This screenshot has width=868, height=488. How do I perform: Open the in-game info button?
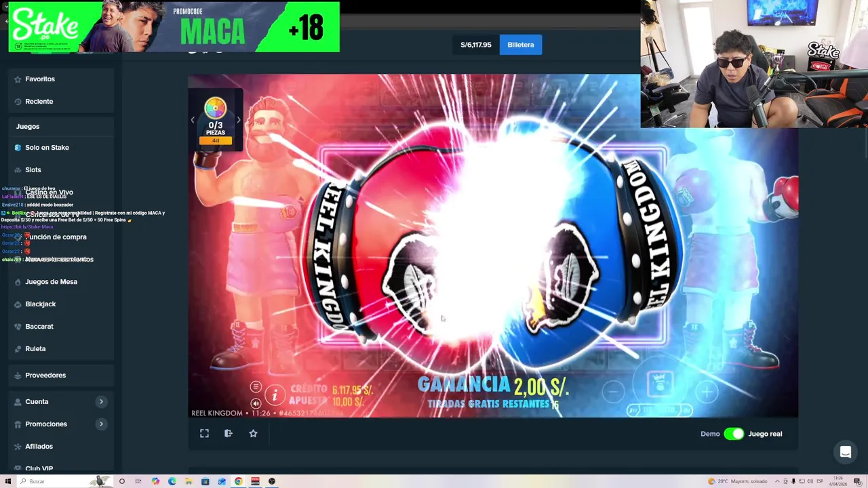tap(275, 395)
